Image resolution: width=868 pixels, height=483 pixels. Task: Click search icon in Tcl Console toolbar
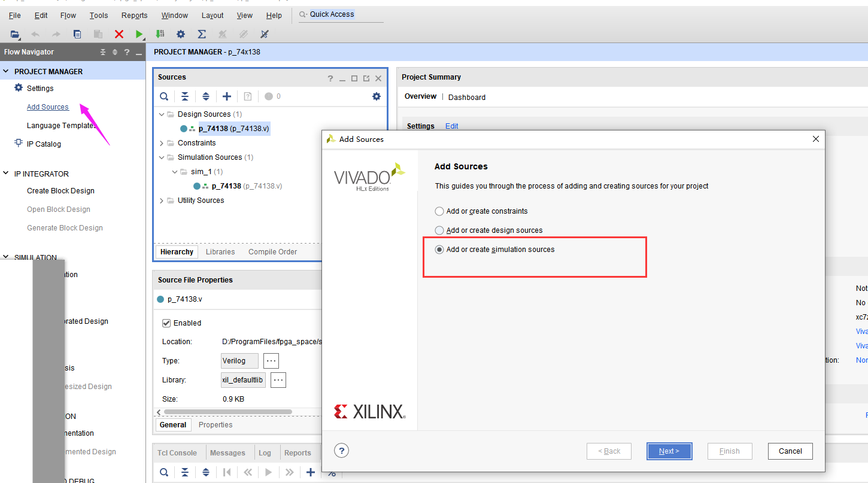point(164,472)
